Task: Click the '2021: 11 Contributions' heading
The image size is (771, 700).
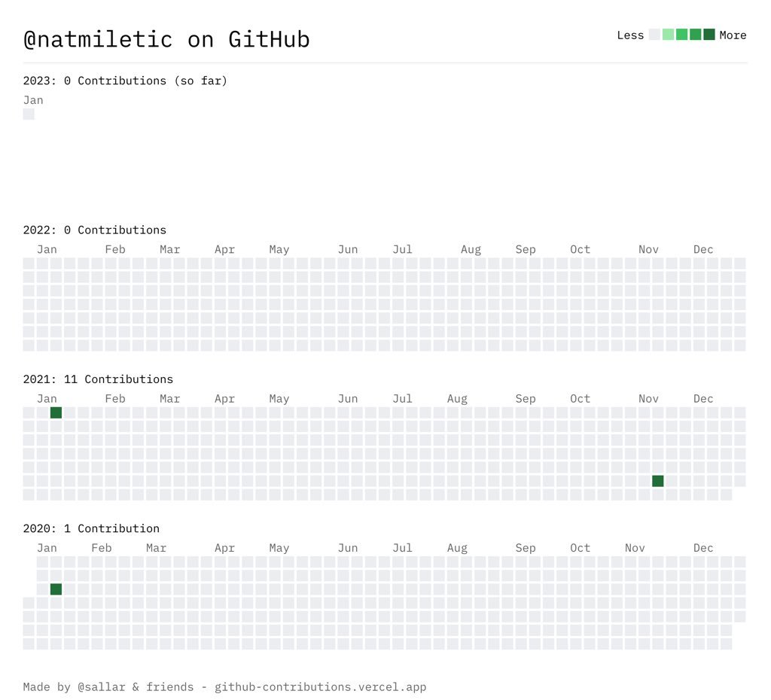Action: [x=98, y=379]
